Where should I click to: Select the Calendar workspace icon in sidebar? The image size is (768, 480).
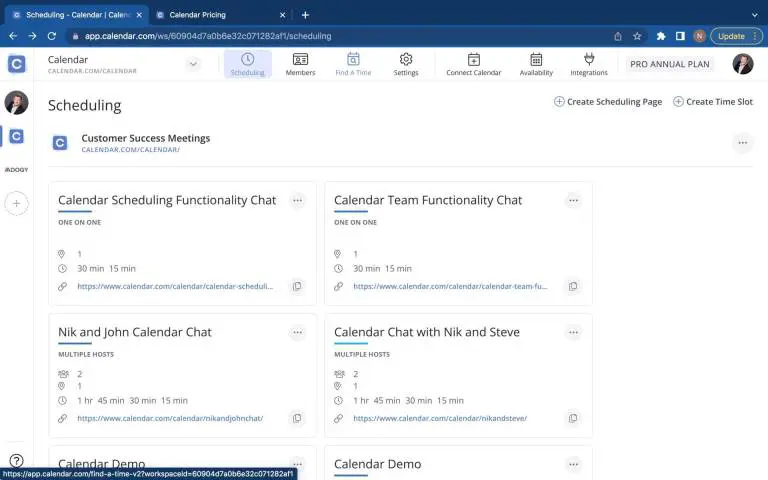(x=16, y=136)
